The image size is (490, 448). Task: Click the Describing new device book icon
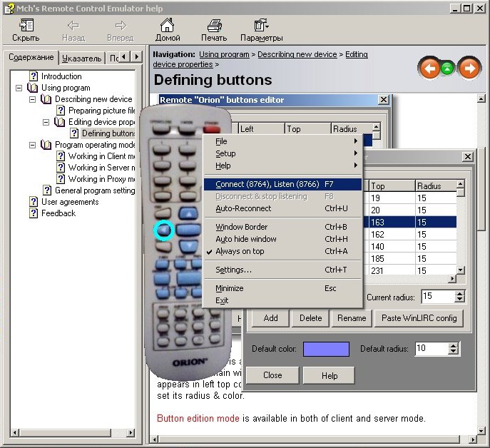coord(46,99)
